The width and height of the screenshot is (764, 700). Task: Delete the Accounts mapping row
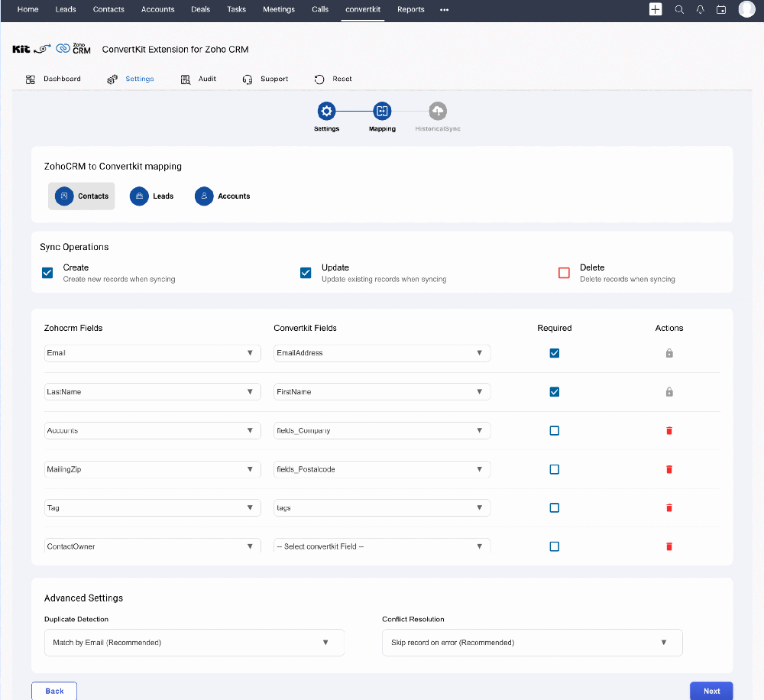[x=669, y=430]
